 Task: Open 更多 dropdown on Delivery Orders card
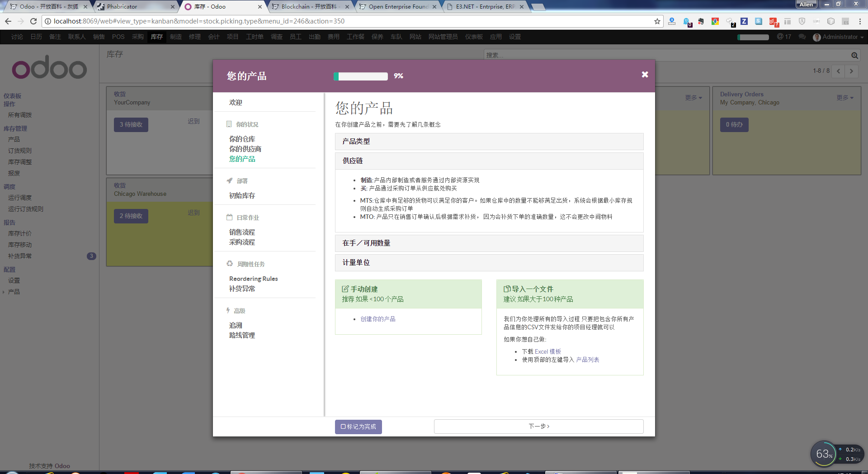click(x=844, y=98)
